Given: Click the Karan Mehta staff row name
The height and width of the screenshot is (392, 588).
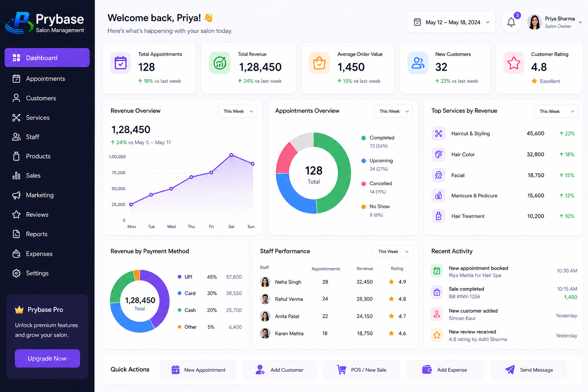Looking at the screenshot, I should click(289, 333).
